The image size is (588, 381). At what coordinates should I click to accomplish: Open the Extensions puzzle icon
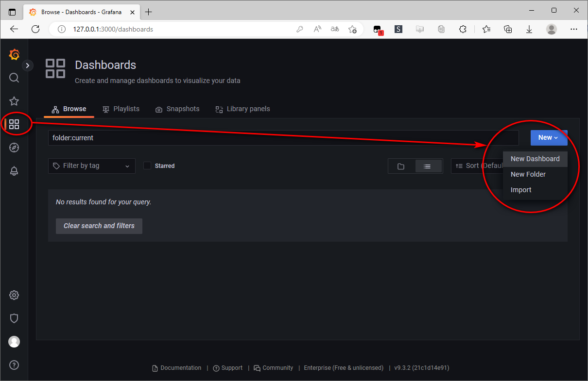coord(463,29)
